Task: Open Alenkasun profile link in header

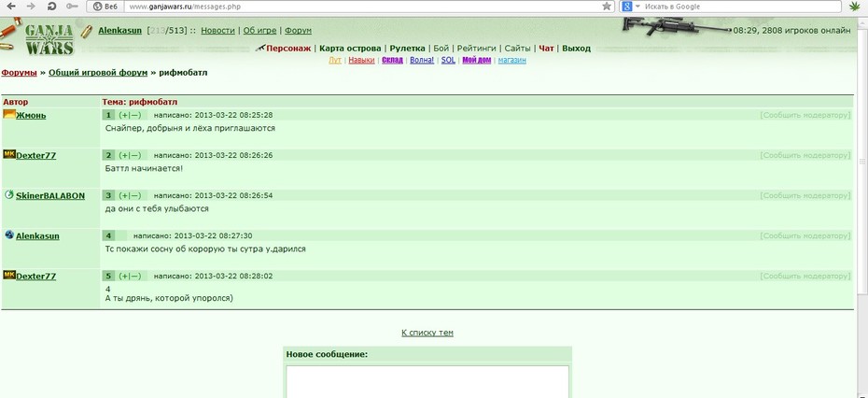Action: [120, 31]
